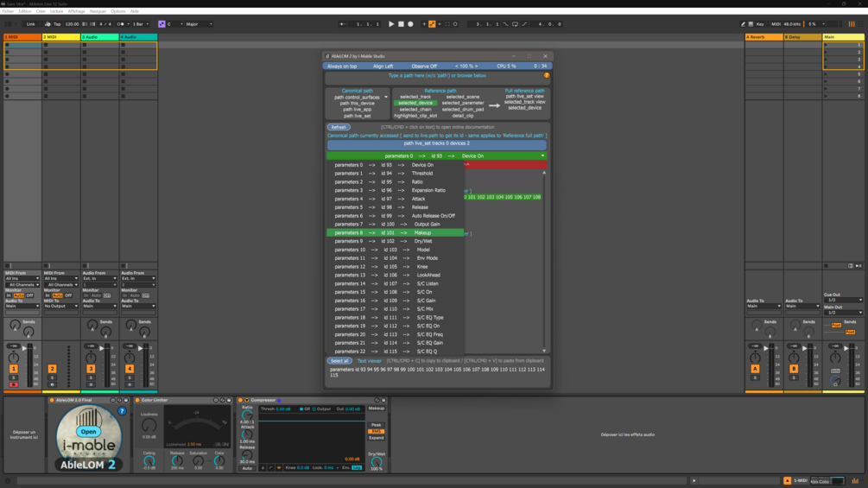This screenshot has width=868, height=488.
Task: Open the Affichage menu
Action: point(76,11)
